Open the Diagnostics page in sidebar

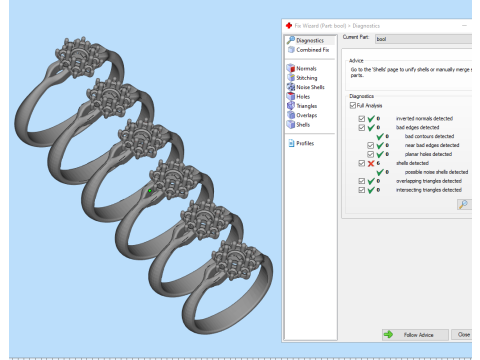pyautogui.click(x=310, y=40)
